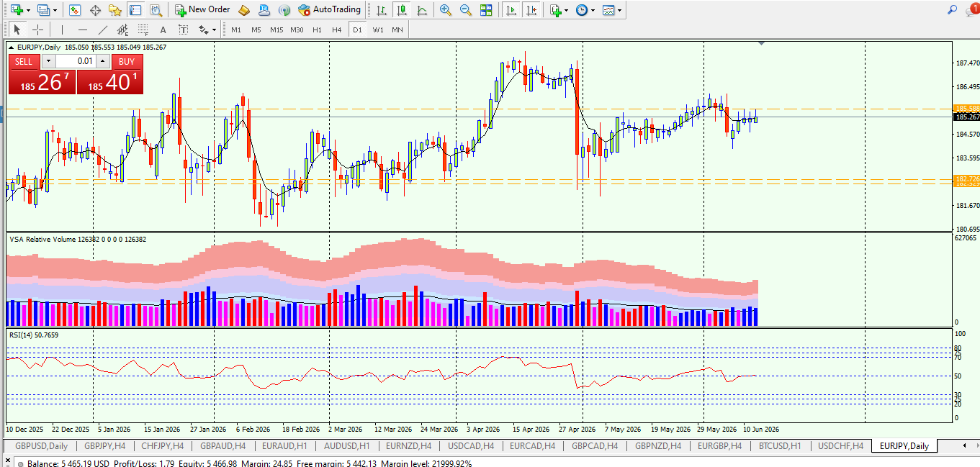This screenshot has height=467, width=980.
Task: Open MetaEditor via gold book icon
Action: pyautogui.click(x=243, y=9)
